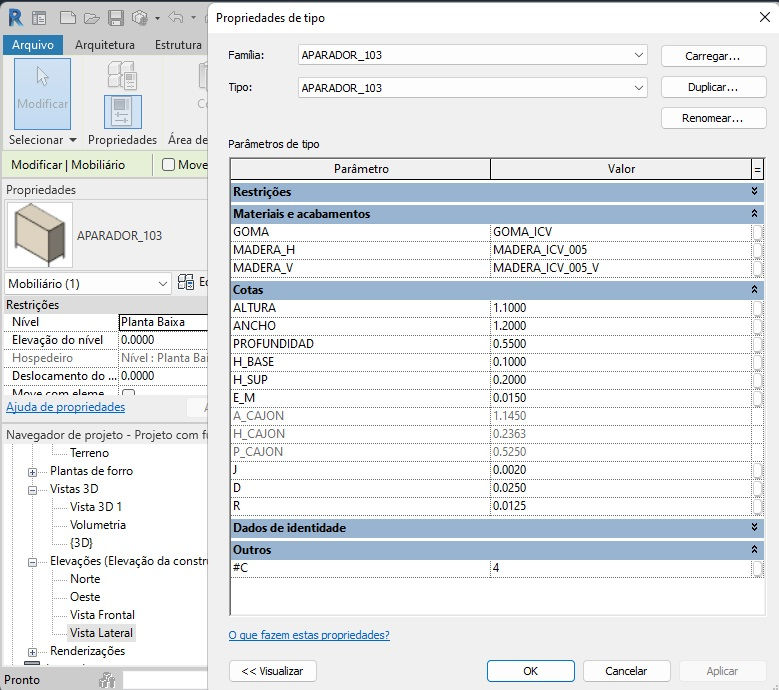Open the Ajuda de propriedades link

[66, 407]
